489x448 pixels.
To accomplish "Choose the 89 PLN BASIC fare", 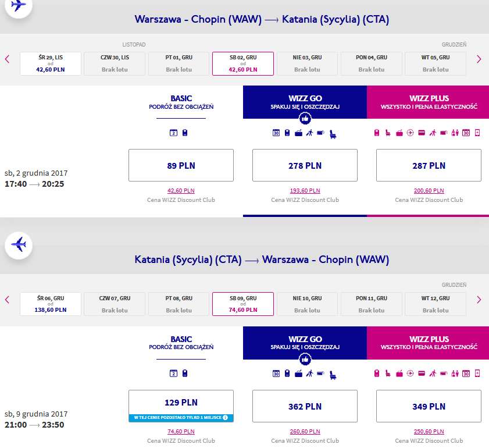I will coord(181,165).
